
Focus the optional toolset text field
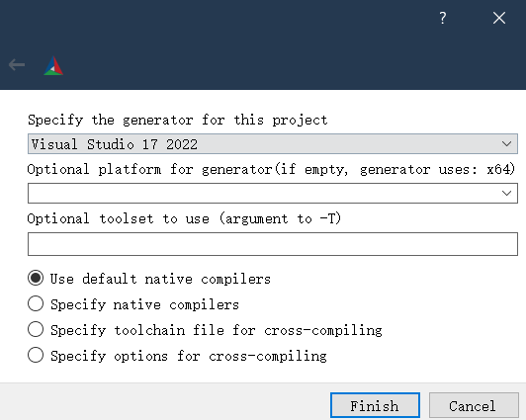pyautogui.click(x=273, y=244)
